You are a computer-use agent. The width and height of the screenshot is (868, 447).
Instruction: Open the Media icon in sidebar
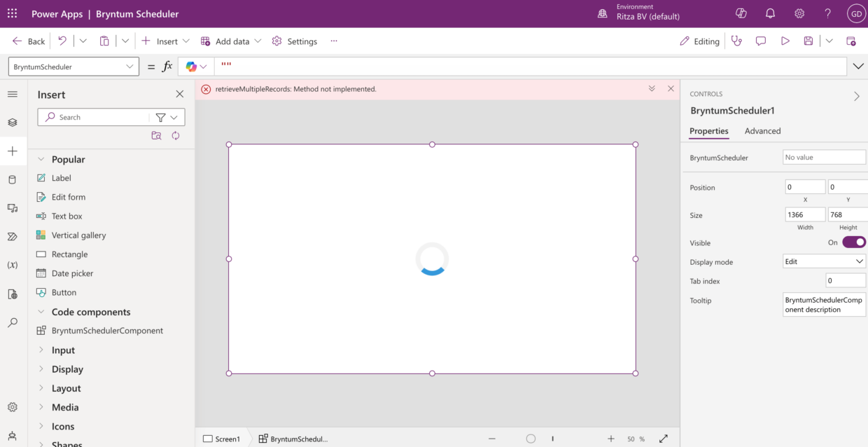click(13, 208)
